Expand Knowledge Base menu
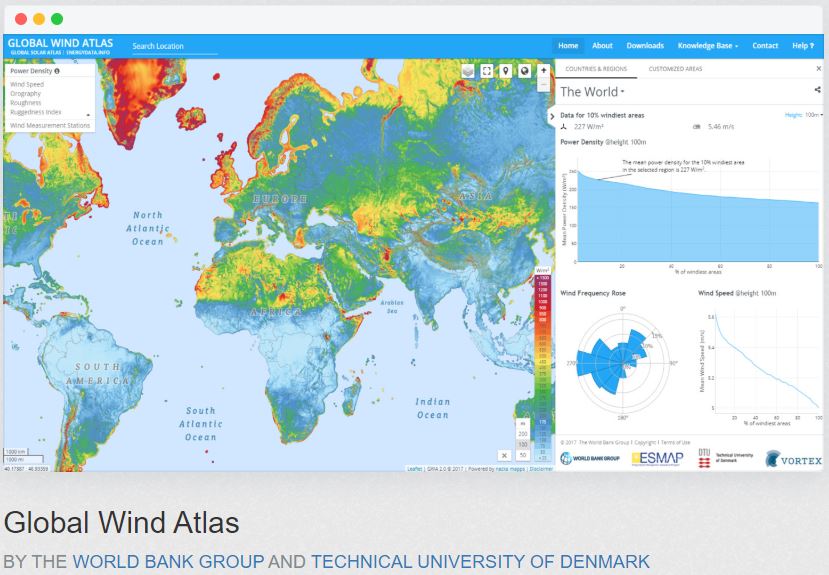 click(707, 46)
